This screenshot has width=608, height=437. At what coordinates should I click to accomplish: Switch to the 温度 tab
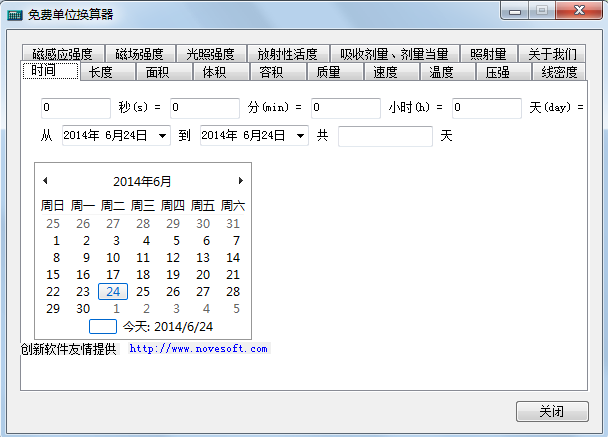[x=441, y=72]
